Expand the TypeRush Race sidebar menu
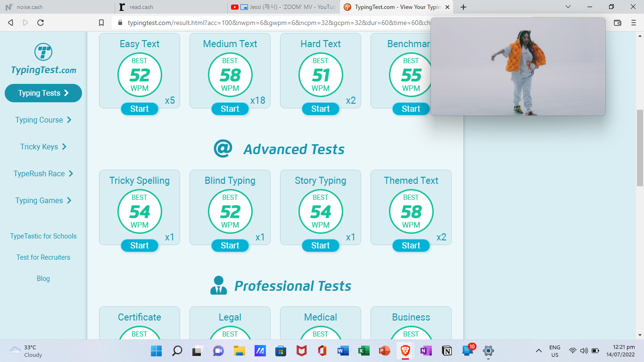644x362 pixels. [x=43, y=173]
